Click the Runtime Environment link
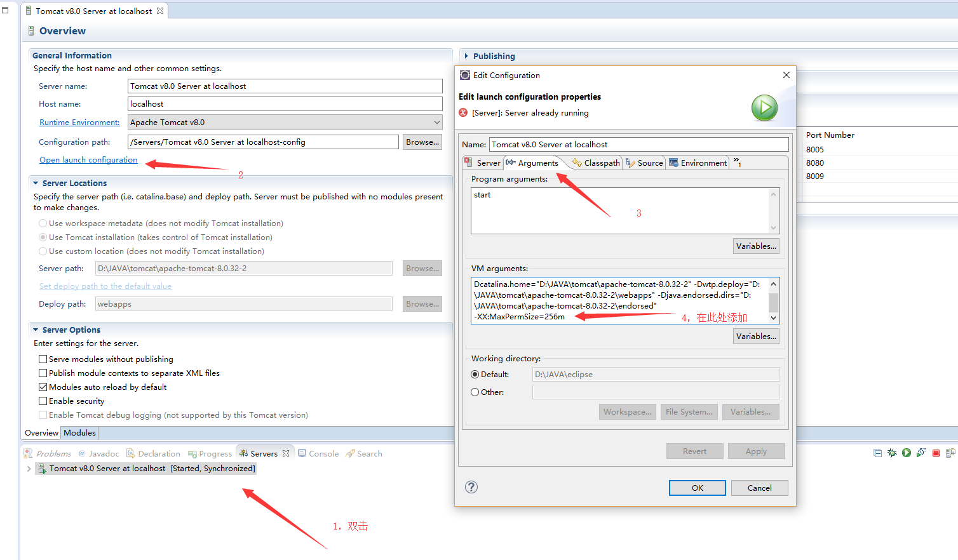Image resolution: width=958 pixels, height=560 pixels. coord(79,122)
